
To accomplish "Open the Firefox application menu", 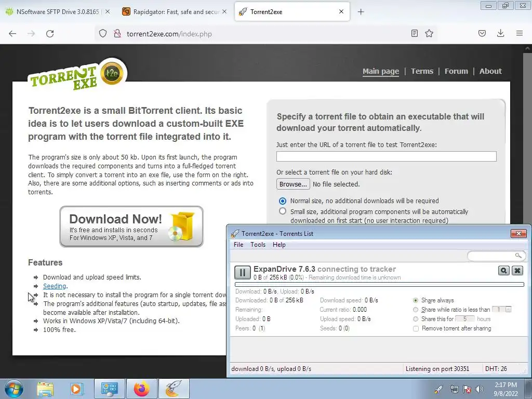I will point(520,33).
